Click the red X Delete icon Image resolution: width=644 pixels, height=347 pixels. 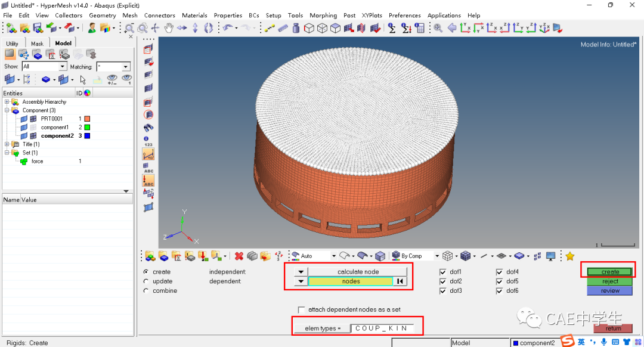coord(239,256)
